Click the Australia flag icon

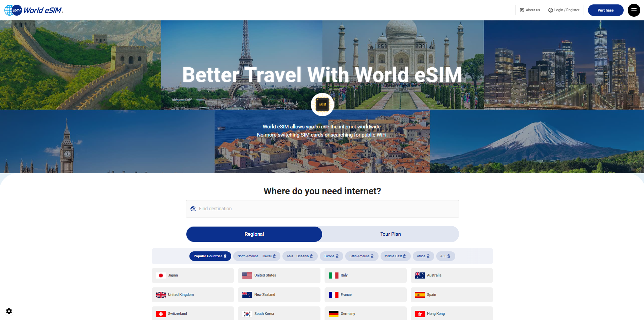(420, 275)
